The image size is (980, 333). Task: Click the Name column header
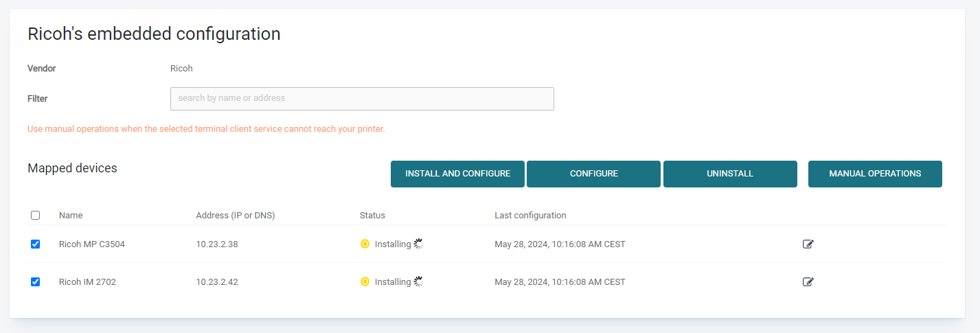click(71, 215)
